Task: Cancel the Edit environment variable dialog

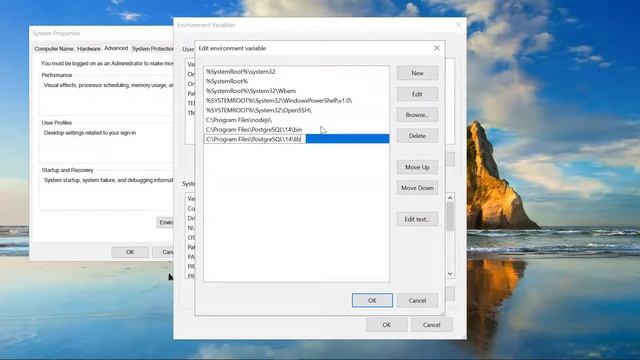Action: pos(417,300)
